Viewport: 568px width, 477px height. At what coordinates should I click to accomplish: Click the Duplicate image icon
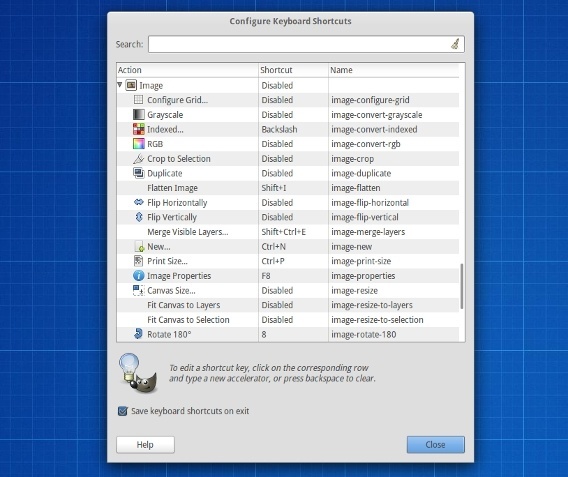[x=138, y=173]
